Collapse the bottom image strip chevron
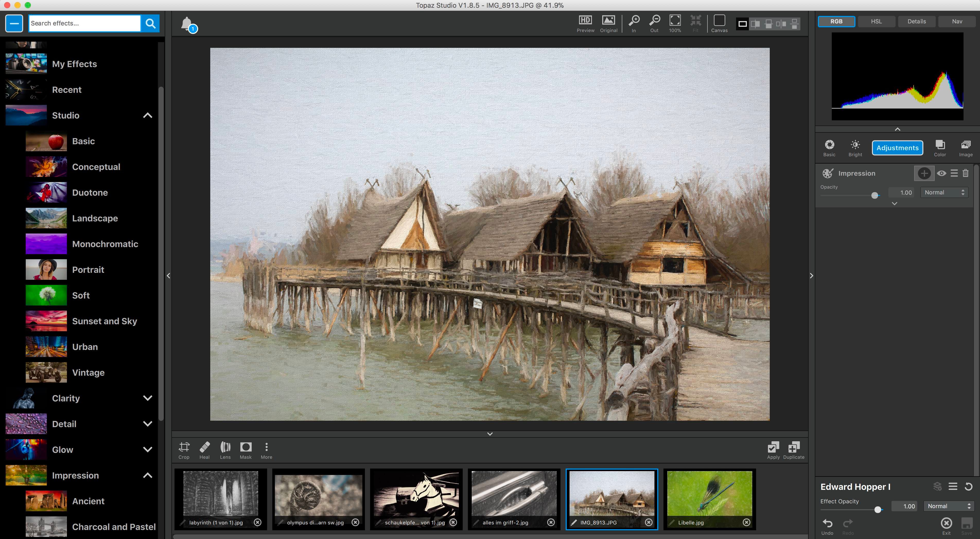980x539 pixels. click(490, 434)
